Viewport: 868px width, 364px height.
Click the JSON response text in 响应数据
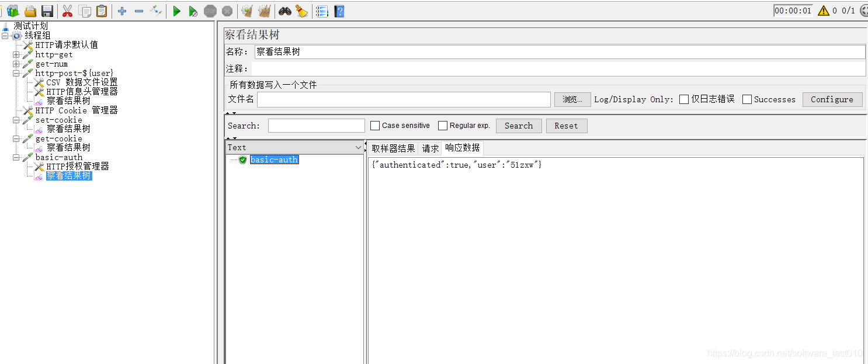point(457,165)
